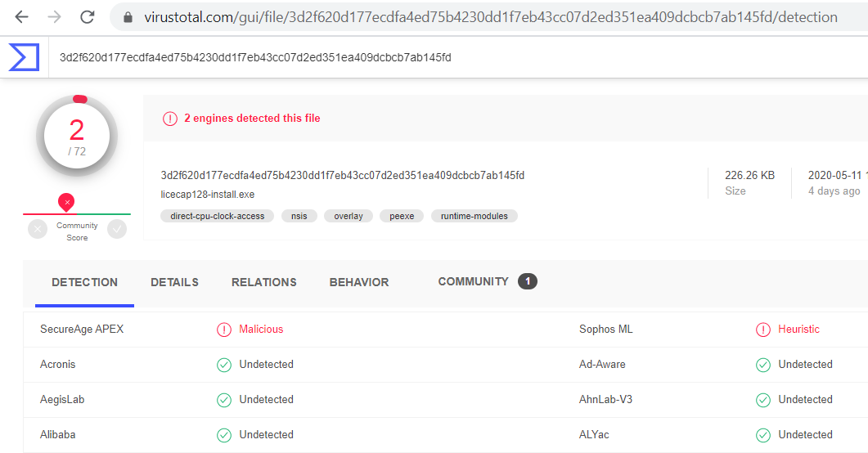Click the Sophos ML engine name

pos(605,329)
